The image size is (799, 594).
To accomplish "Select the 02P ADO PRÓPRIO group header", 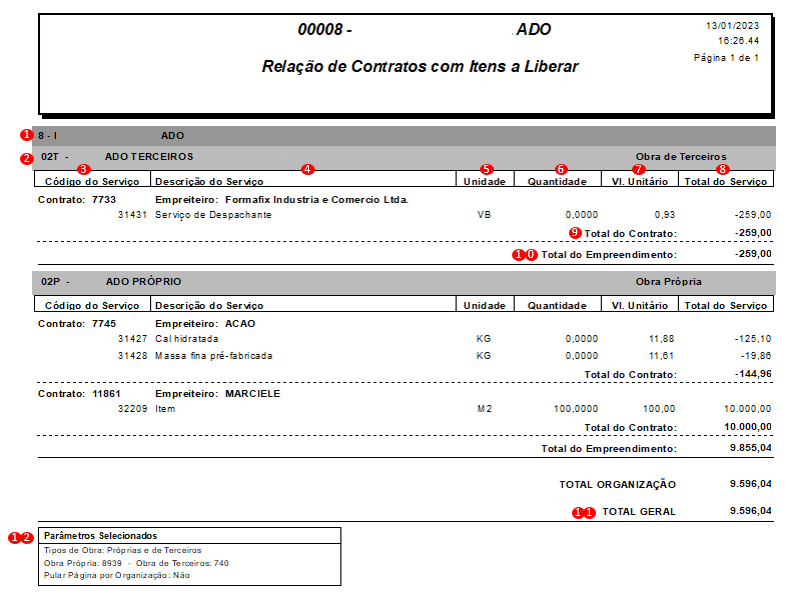I will 404,282.
